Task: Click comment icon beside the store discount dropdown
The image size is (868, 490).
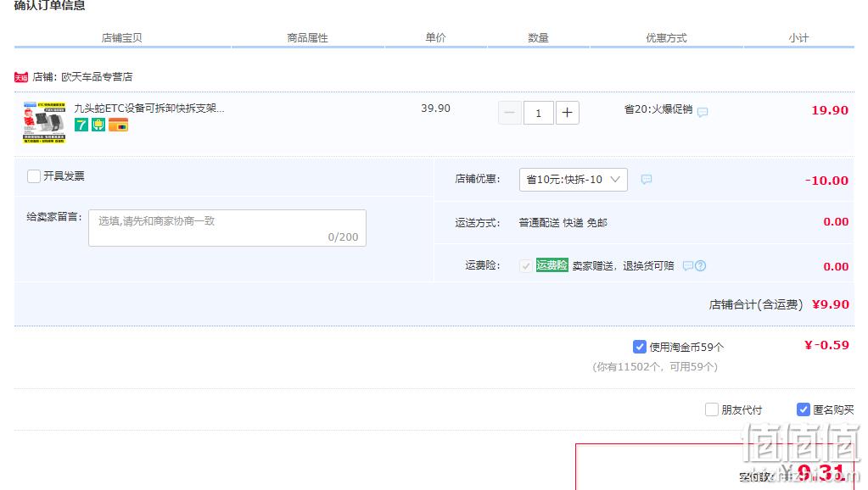Action: click(646, 179)
